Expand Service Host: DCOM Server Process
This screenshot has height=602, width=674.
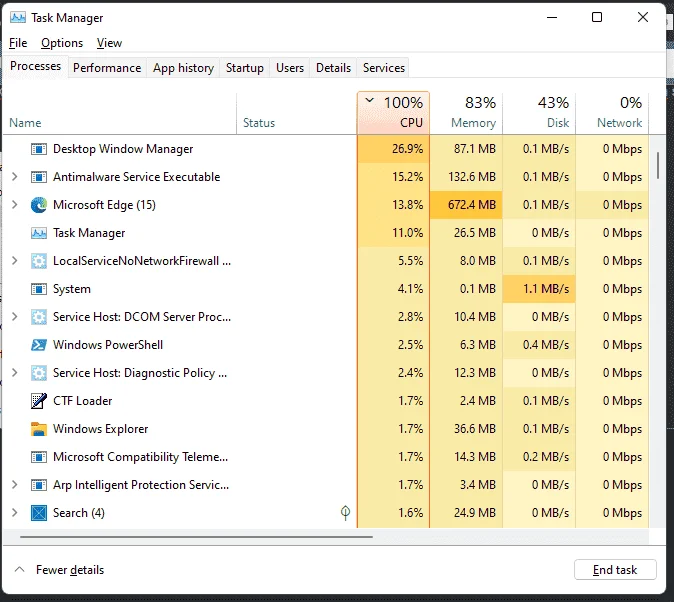tap(15, 316)
